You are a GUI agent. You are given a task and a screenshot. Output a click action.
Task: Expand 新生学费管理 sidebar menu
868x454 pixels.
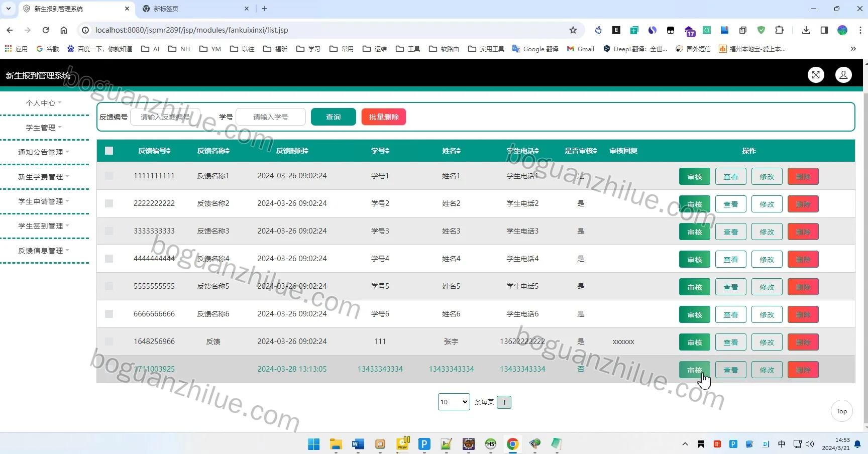(44, 177)
